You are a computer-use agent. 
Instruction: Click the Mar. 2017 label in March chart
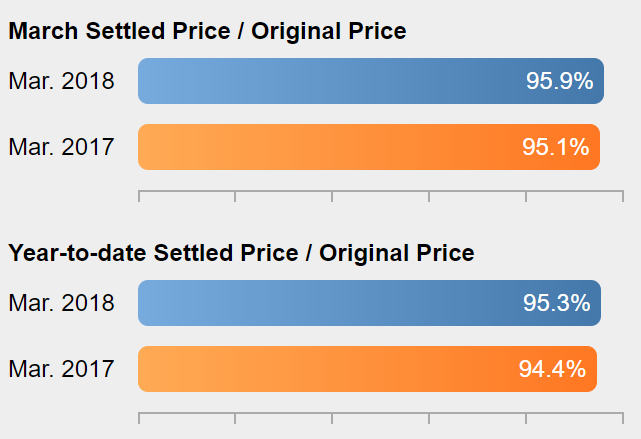61,147
